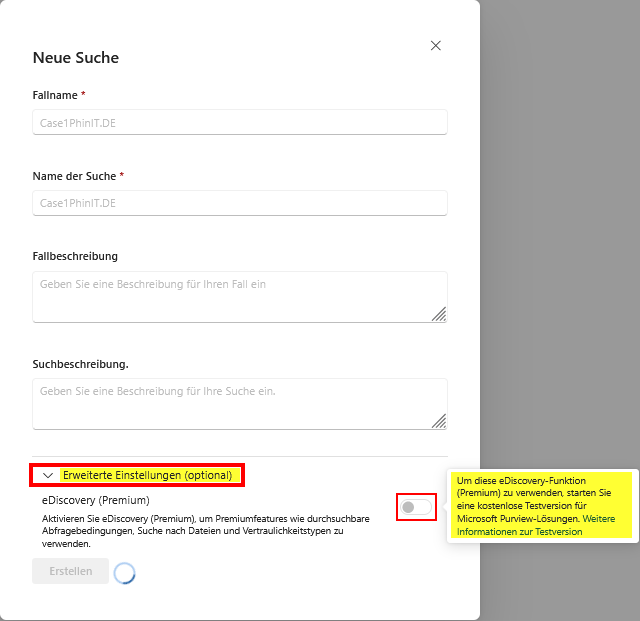
Task: Click the dimmed backdrop outside the dialog
Action: 560,250
